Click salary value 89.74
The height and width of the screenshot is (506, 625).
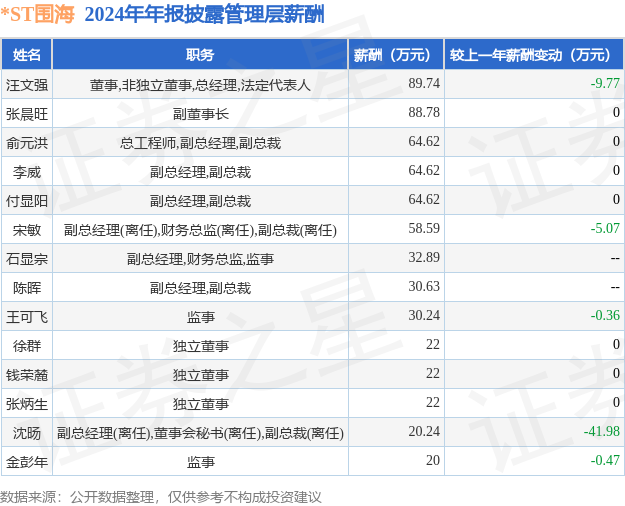pyautogui.click(x=424, y=83)
